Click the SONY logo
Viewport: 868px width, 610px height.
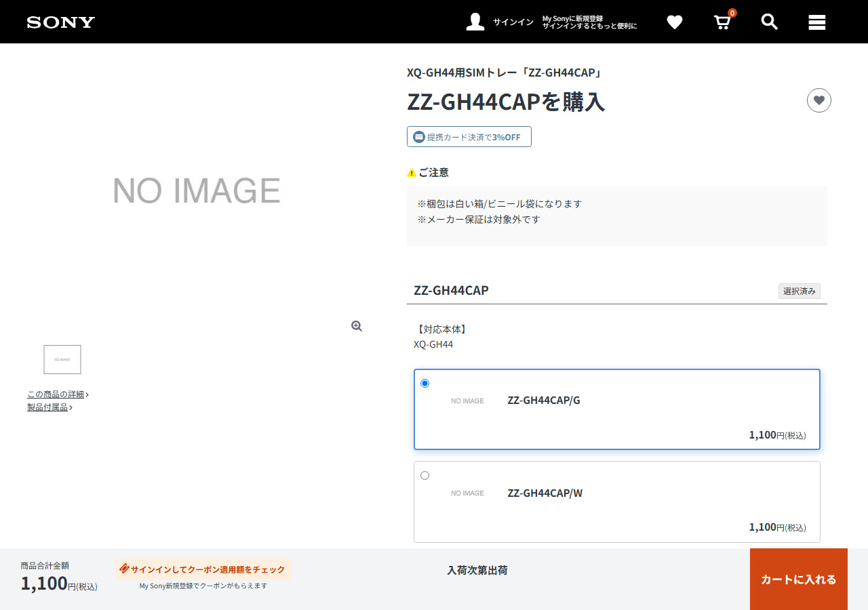click(x=61, y=22)
